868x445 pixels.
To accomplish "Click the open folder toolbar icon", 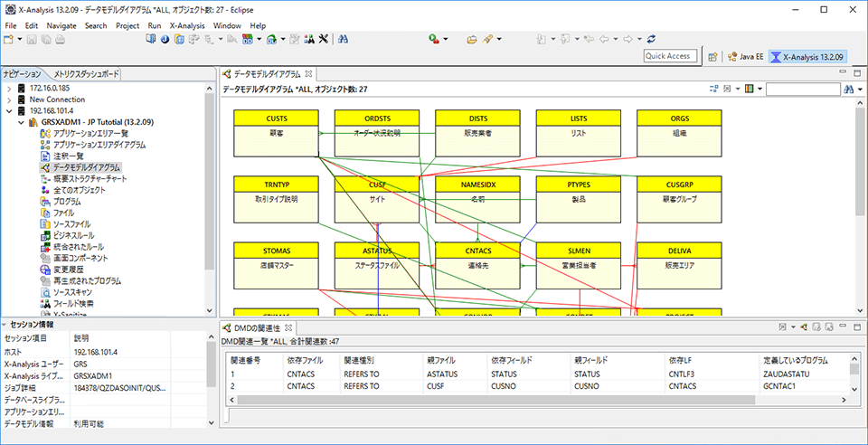I will tap(472, 39).
